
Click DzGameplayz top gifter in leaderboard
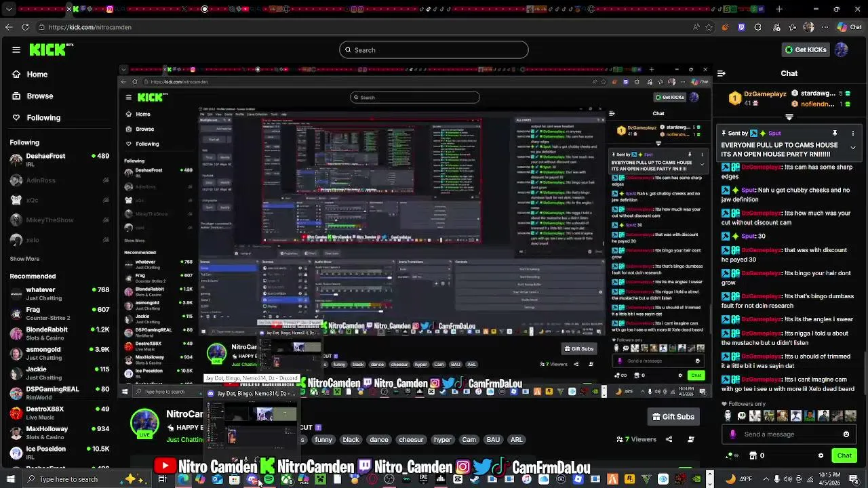(758, 98)
